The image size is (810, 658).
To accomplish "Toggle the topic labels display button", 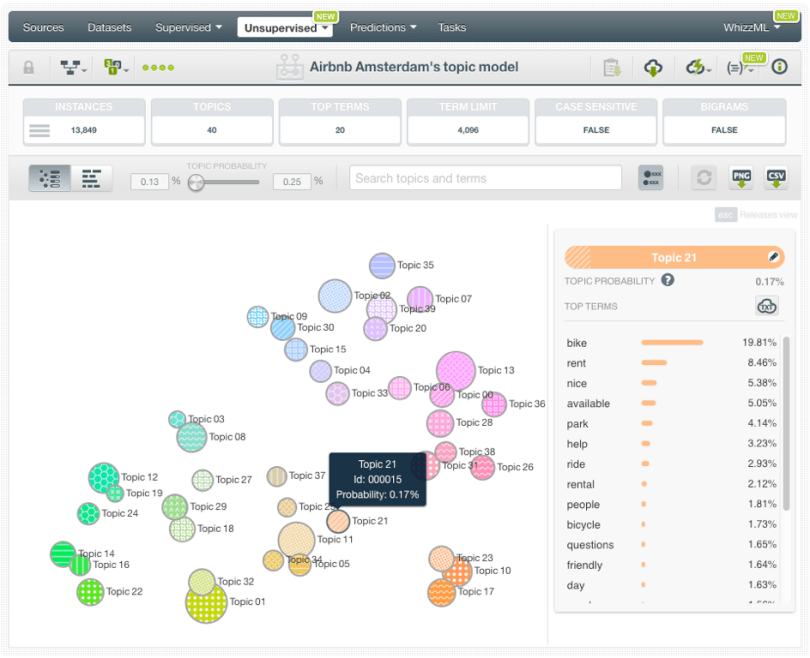I will (x=651, y=178).
